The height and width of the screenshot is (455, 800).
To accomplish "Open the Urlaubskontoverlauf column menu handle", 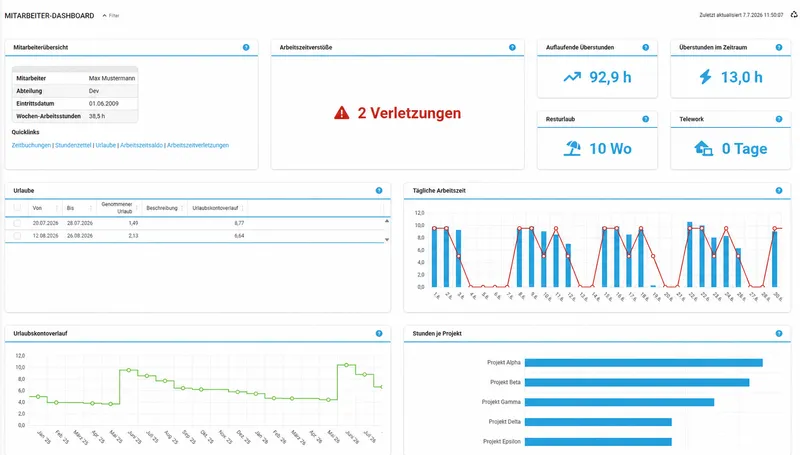I will [x=242, y=208].
